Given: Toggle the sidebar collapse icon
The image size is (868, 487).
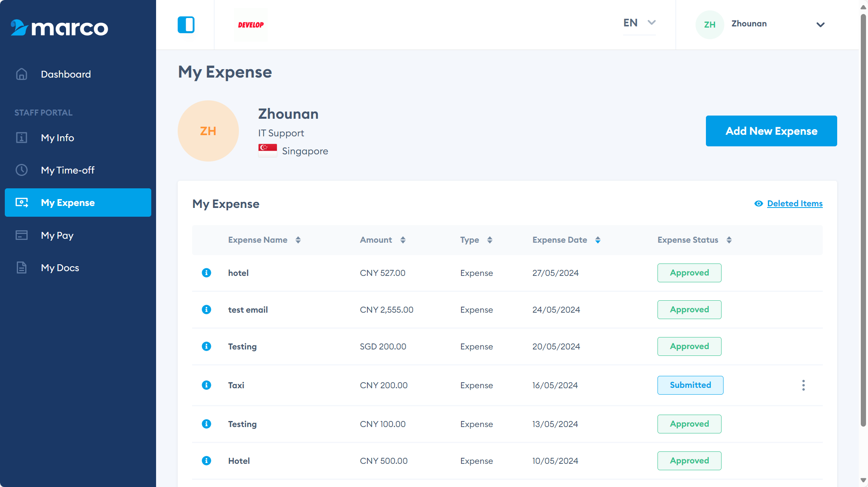Looking at the screenshot, I should (186, 25).
